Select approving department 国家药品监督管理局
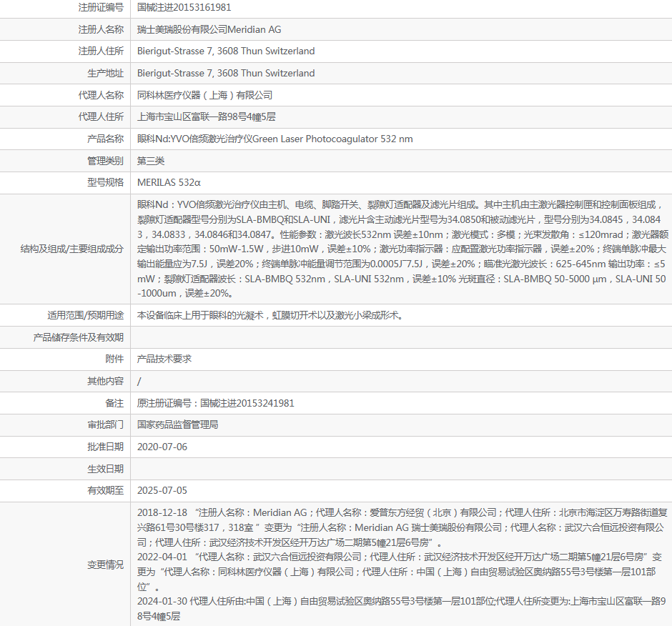The width and height of the screenshot is (672, 626). click(x=178, y=424)
